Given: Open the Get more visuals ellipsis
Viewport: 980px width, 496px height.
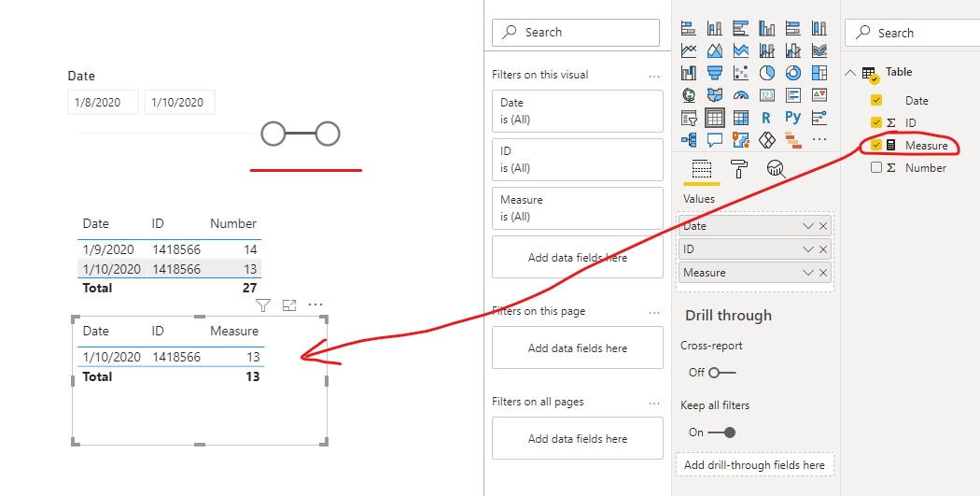Looking at the screenshot, I should tap(819, 139).
